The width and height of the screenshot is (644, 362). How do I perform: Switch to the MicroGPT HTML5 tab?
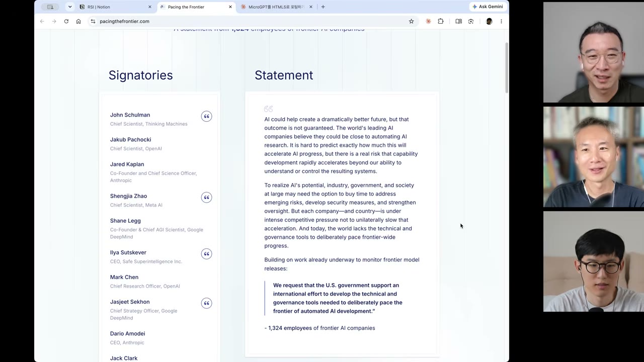point(276,7)
